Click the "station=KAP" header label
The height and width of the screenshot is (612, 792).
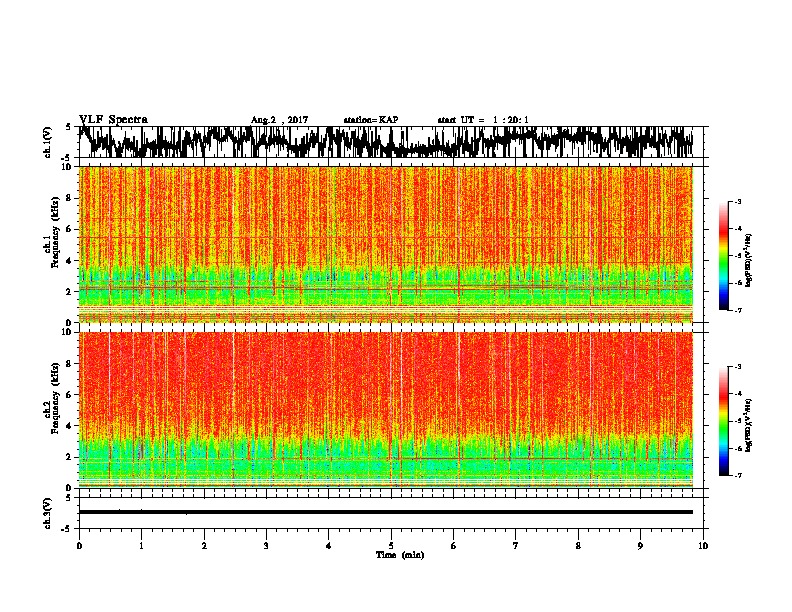click(x=371, y=120)
